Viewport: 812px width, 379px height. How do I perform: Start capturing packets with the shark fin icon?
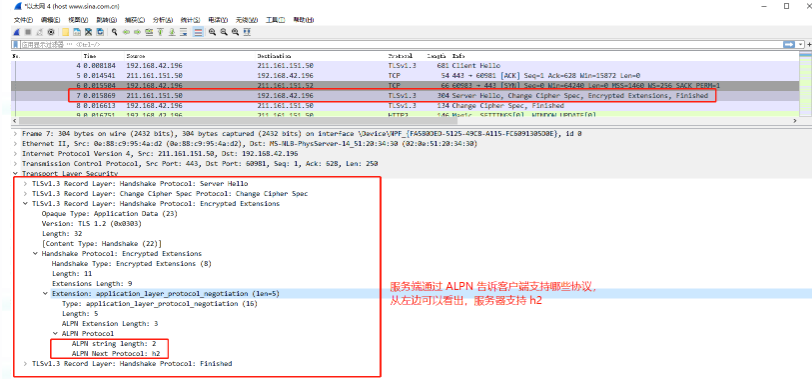point(17,32)
